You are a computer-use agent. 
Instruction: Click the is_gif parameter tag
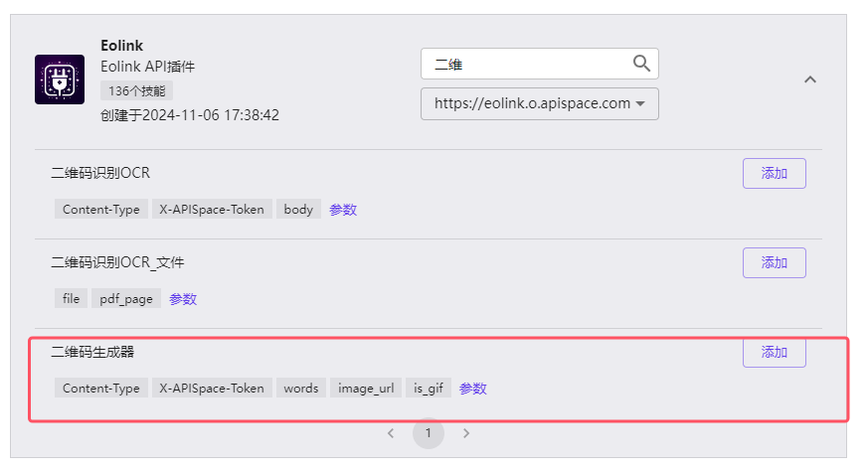point(429,388)
